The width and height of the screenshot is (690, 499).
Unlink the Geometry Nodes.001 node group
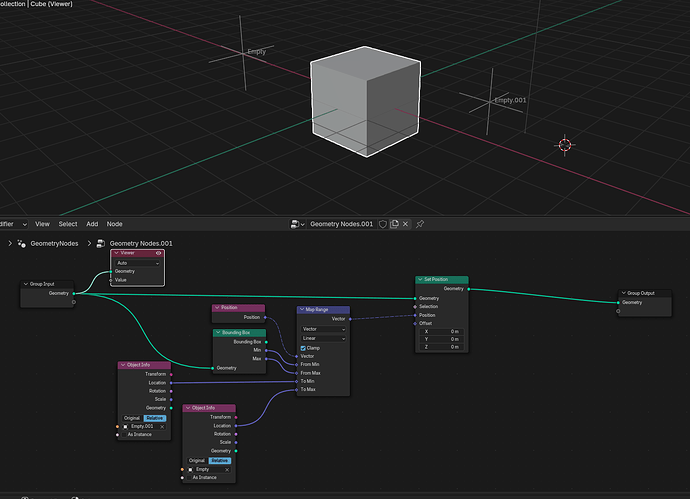click(x=405, y=224)
